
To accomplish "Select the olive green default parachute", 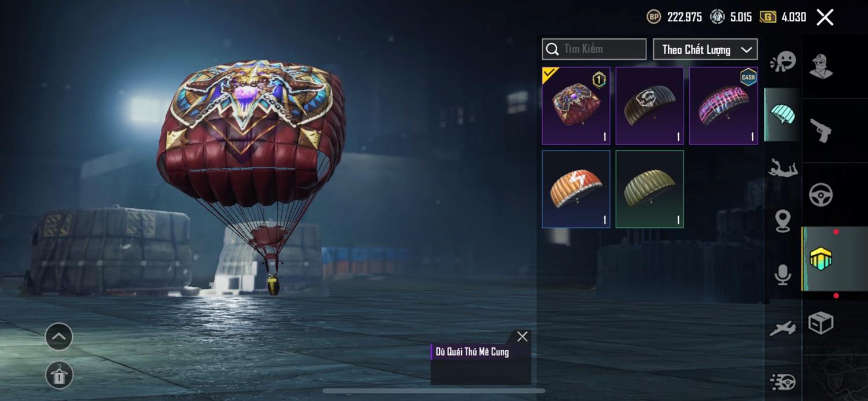I will (649, 189).
